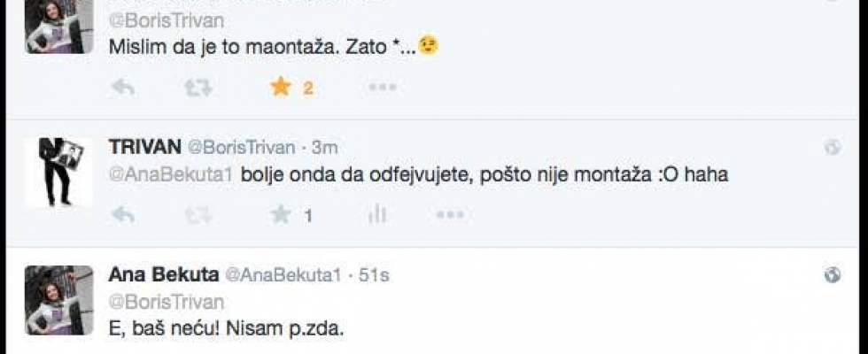The width and height of the screenshot is (868, 354).
Task: Click @BorisTrivan mention above 'E, baš neću!'
Action: (x=166, y=302)
